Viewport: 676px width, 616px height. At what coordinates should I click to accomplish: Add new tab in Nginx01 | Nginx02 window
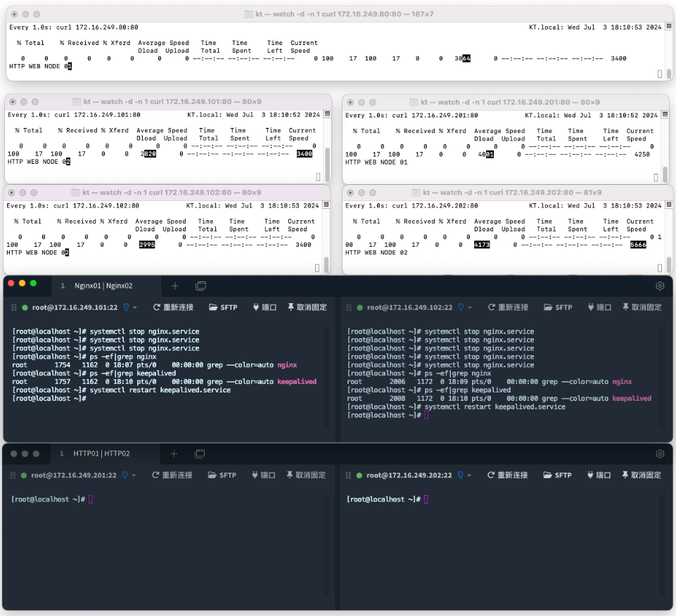click(x=174, y=285)
